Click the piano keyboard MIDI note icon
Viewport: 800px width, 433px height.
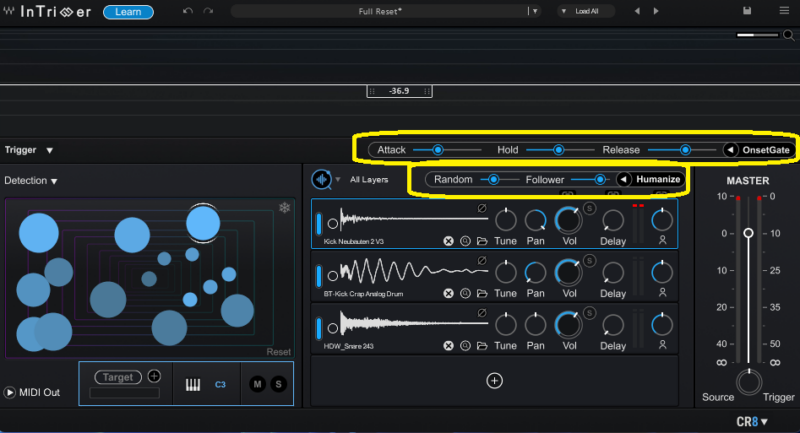click(193, 384)
